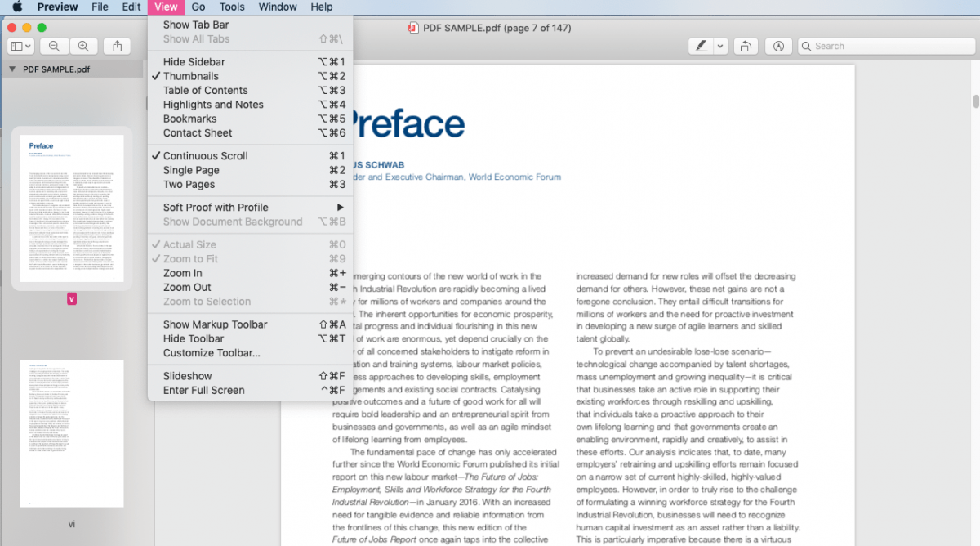Select Bookmarks sidebar view

click(251, 119)
